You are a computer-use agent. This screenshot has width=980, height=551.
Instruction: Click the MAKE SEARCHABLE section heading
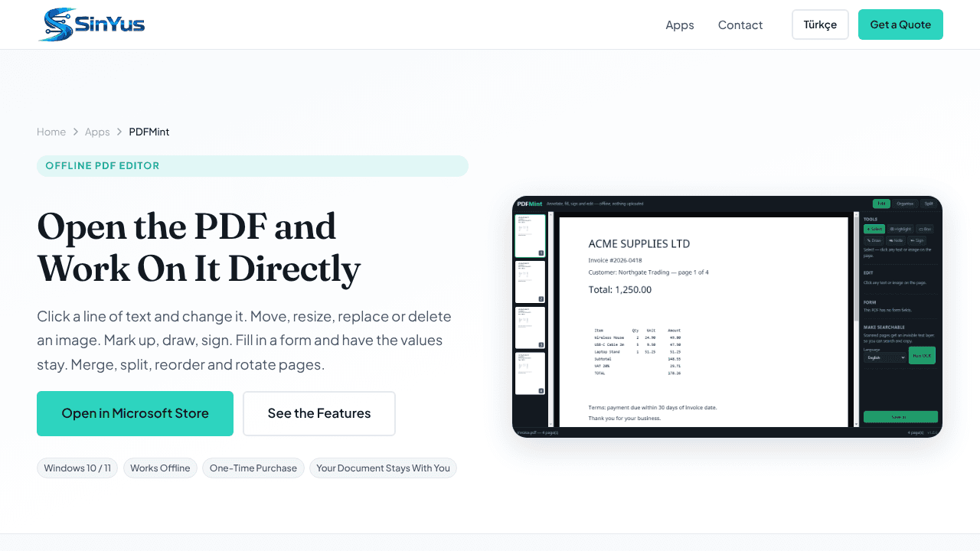click(x=884, y=328)
